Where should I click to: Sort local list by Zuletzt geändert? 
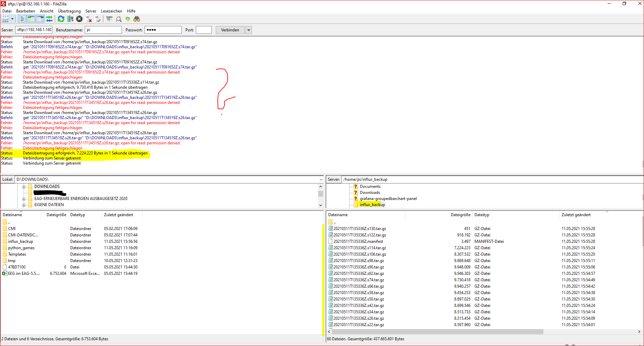(x=122, y=215)
